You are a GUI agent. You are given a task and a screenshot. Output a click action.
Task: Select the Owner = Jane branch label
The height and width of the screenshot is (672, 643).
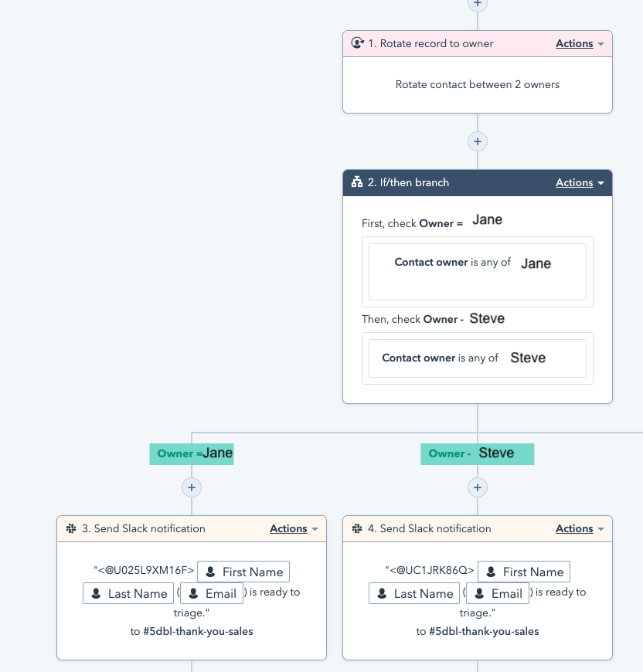[191, 454]
